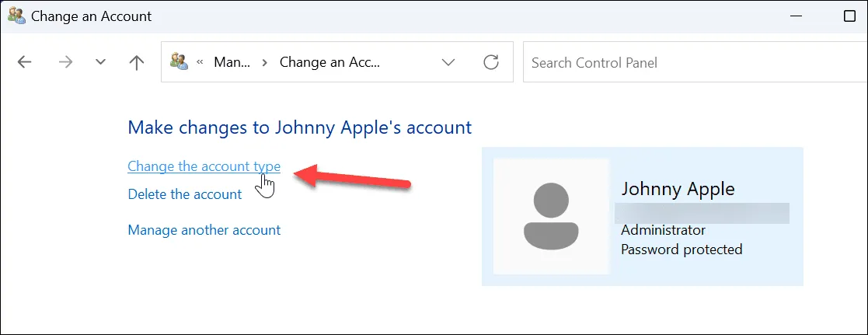Click the user accounts icon in address bar
Image resolution: width=868 pixels, height=335 pixels.
point(179,61)
